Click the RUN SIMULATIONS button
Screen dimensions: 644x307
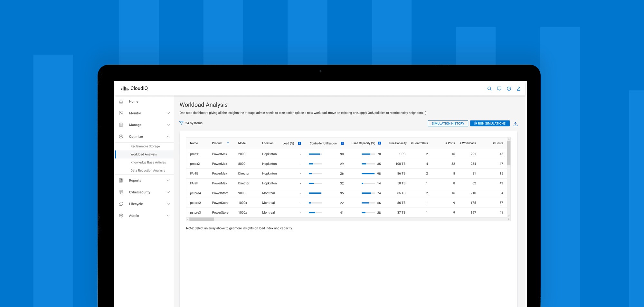490,123
